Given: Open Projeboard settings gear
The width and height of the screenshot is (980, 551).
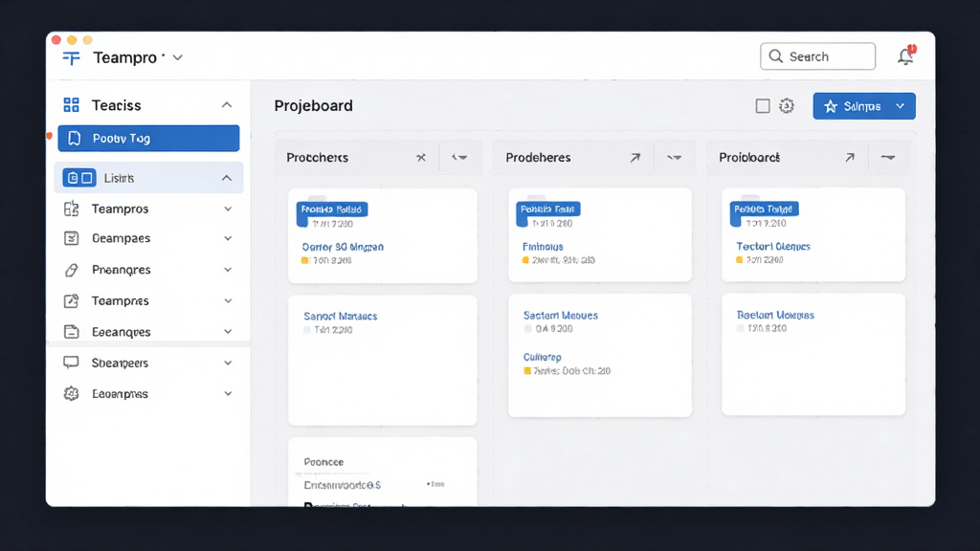Looking at the screenshot, I should (787, 106).
